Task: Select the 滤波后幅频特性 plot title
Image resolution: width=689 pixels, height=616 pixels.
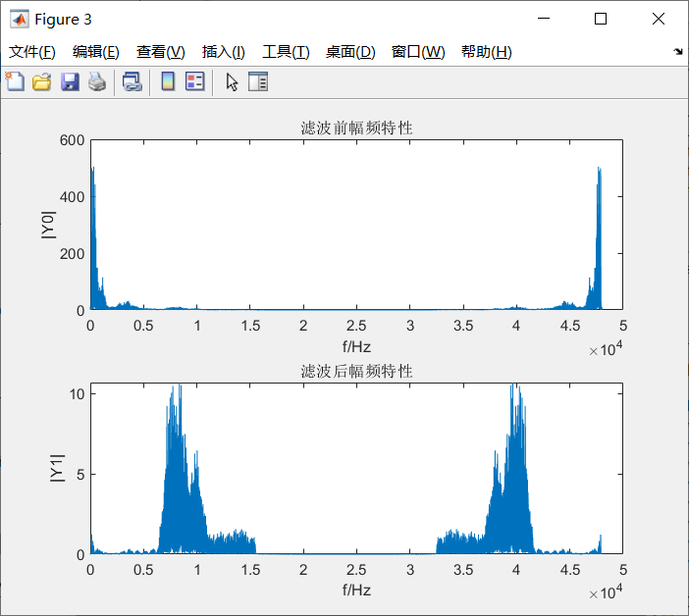Action: pos(356,371)
